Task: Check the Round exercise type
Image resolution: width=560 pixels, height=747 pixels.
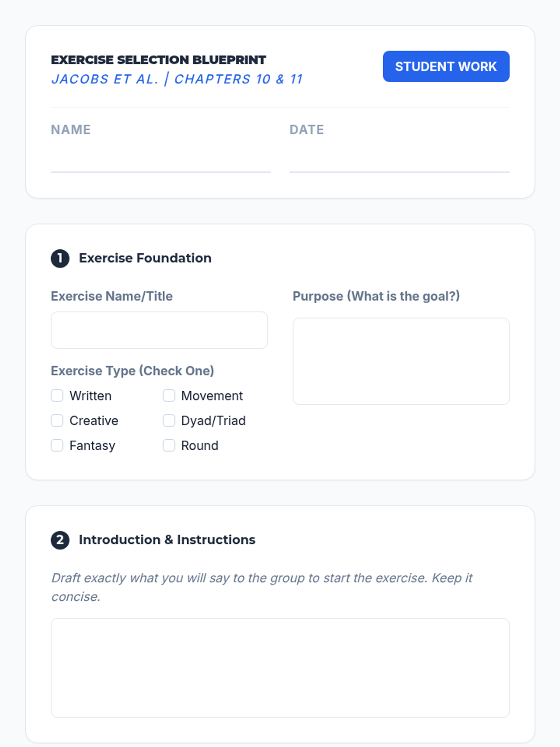Action: click(169, 445)
